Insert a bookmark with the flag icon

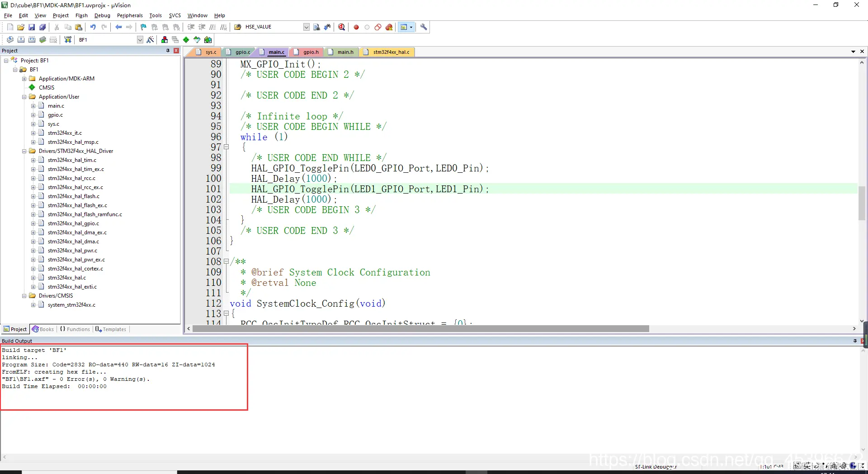coord(143,27)
